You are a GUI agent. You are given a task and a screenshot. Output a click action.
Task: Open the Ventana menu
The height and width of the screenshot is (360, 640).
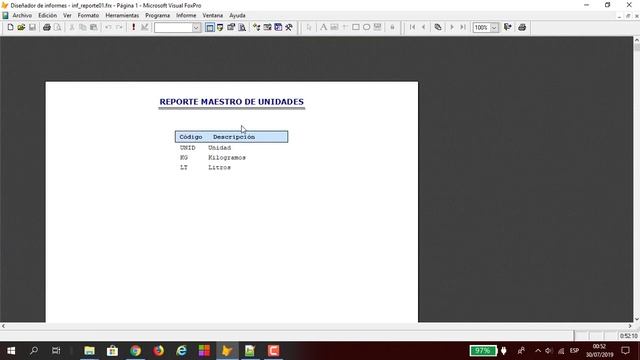point(213,16)
